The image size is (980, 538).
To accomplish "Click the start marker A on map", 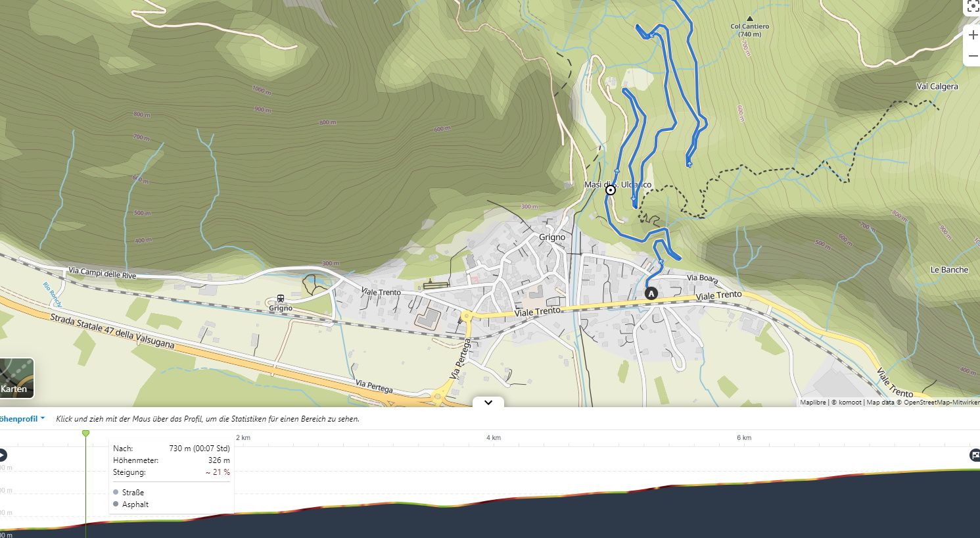I will [651, 293].
